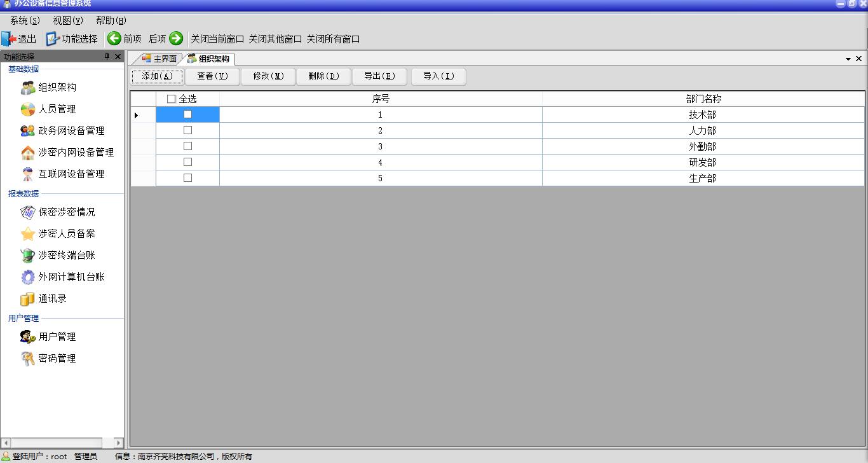Click the green 前项 back arrow
This screenshot has width=868, height=463.
point(114,39)
